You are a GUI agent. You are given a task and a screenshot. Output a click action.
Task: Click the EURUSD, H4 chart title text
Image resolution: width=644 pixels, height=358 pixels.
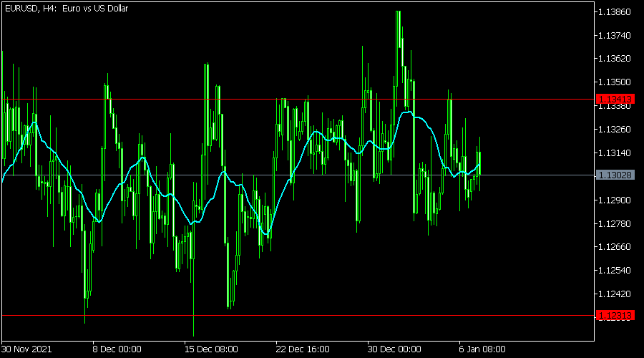(x=67, y=8)
